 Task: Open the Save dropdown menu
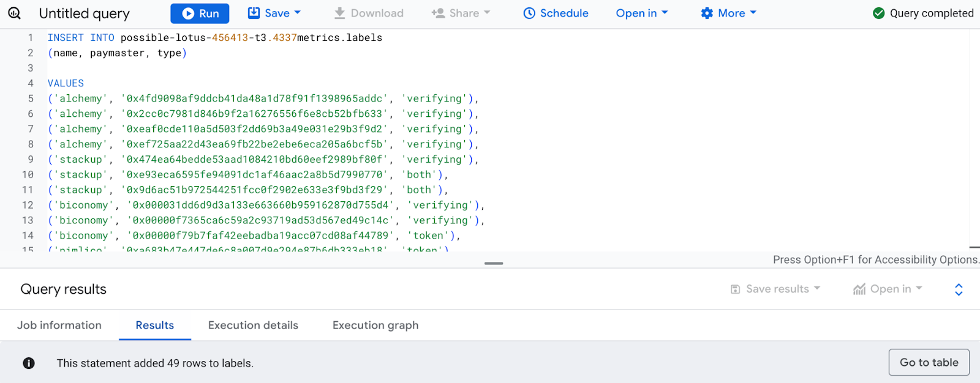coord(274,13)
